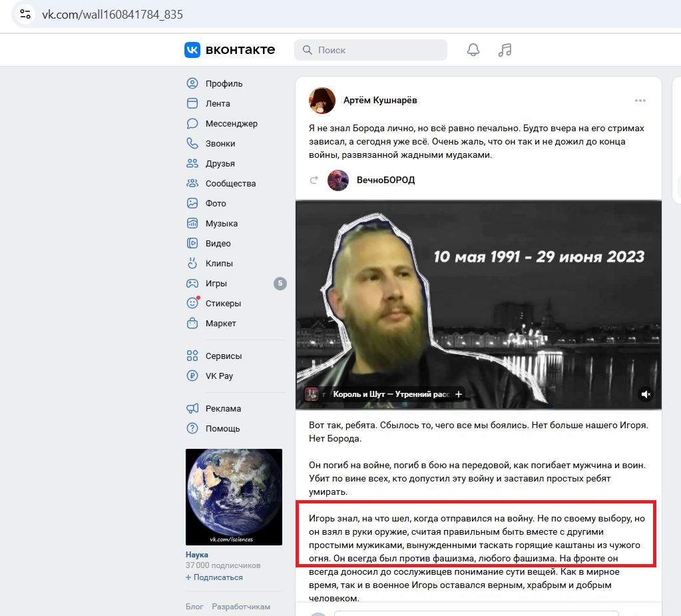The image size is (681, 616).
Task: Open the notifications bell icon
Action: click(x=473, y=50)
